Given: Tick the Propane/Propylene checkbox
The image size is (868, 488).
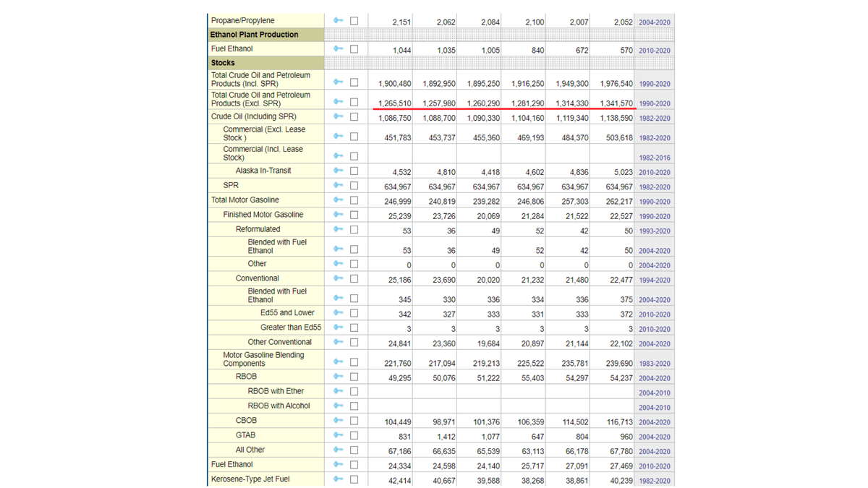Looking at the screenshot, I should [354, 21].
